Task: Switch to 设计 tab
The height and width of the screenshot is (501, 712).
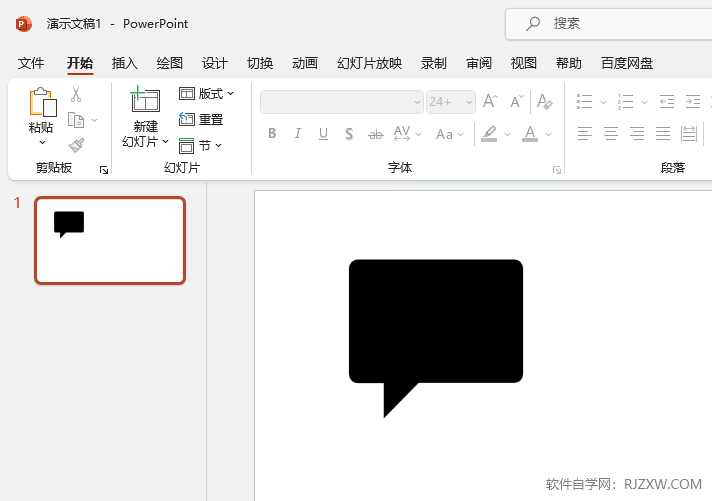Action: coord(214,63)
